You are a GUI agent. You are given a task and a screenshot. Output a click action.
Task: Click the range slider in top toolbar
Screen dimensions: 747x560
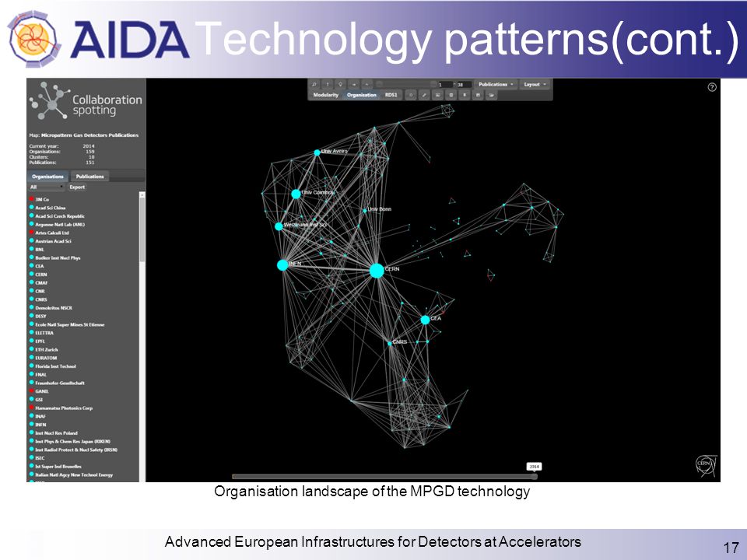pyautogui.click(x=406, y=84)
